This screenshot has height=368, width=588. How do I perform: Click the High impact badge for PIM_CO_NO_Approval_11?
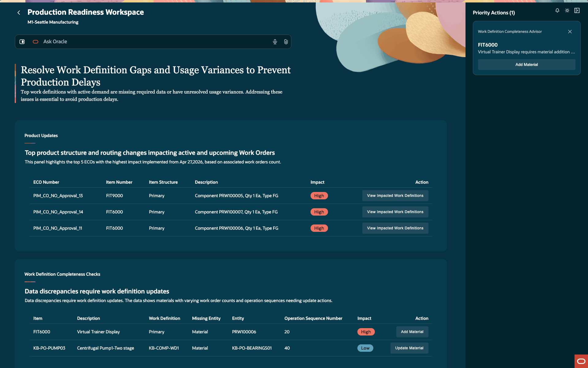pyautogui.click(x=319, y=228)
